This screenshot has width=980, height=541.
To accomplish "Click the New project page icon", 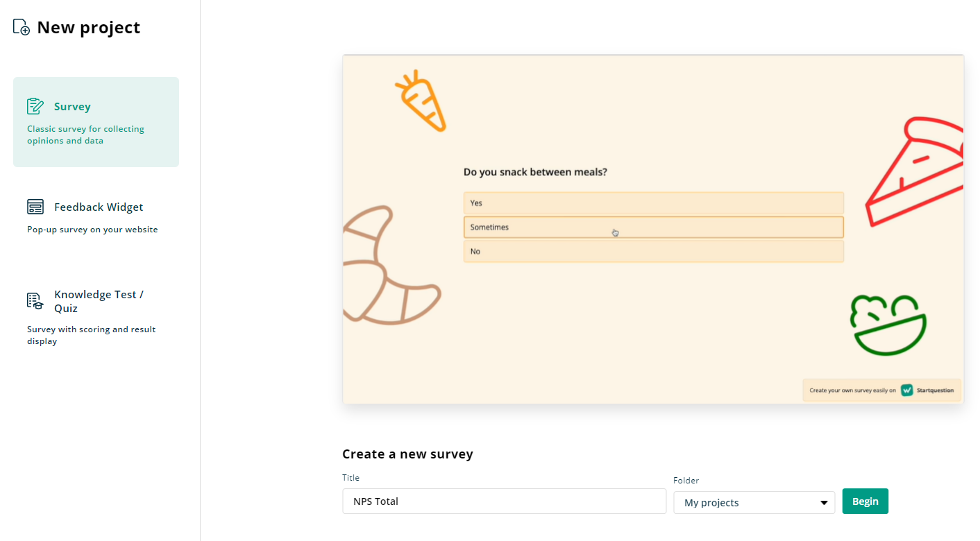I will click(22, 27).
